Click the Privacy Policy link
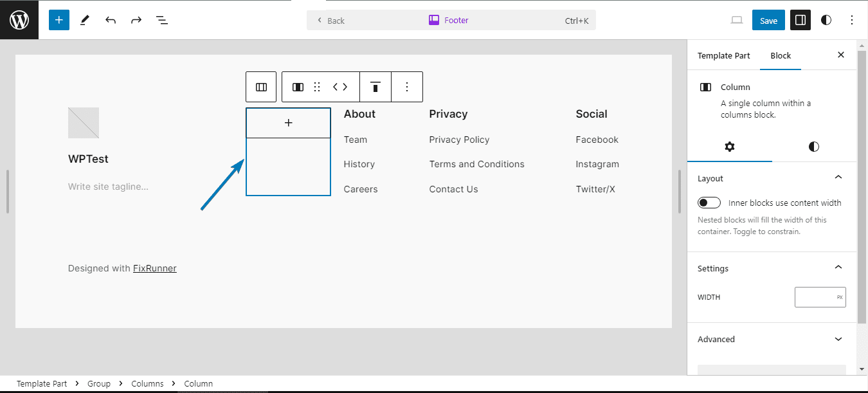868x393 pixels. [460, 140]
